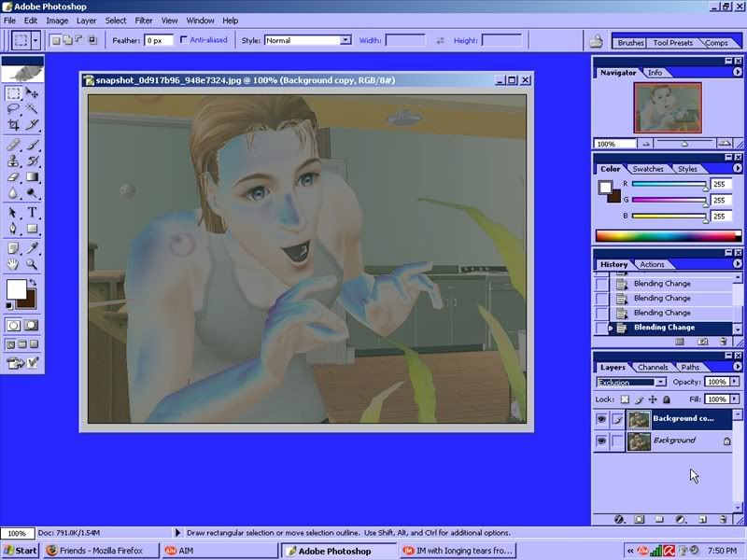Switch to the Swatches tab
Screen dimensions: 747x560
(x=648, y=169)
